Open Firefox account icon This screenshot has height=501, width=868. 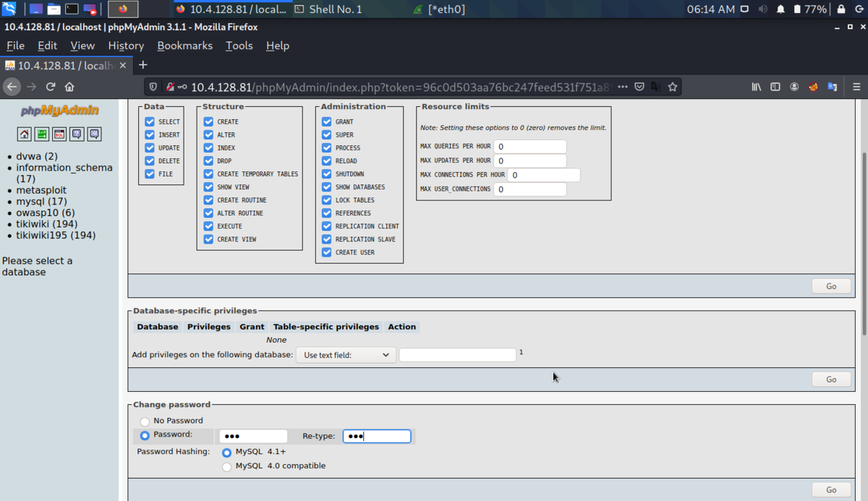pyautogui.click(x=794, y=87)
